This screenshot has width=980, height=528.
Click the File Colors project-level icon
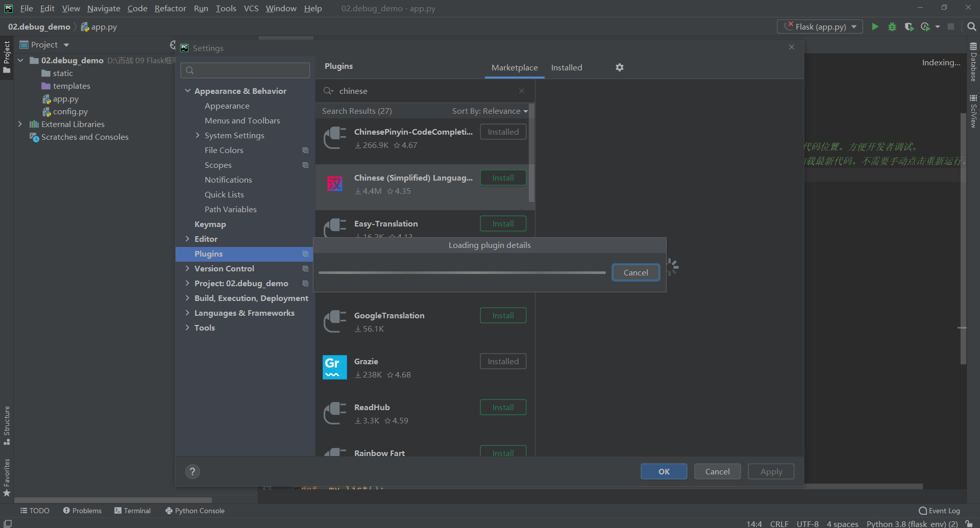coord(305,150)
